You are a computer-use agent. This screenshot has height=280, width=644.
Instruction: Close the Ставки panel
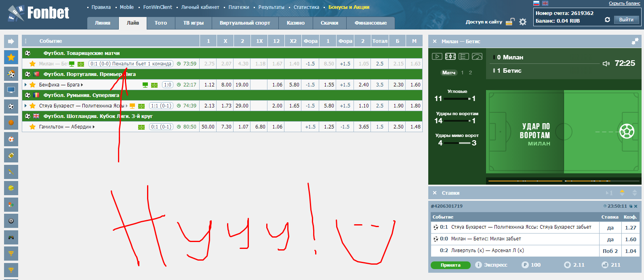coord(435,193)
